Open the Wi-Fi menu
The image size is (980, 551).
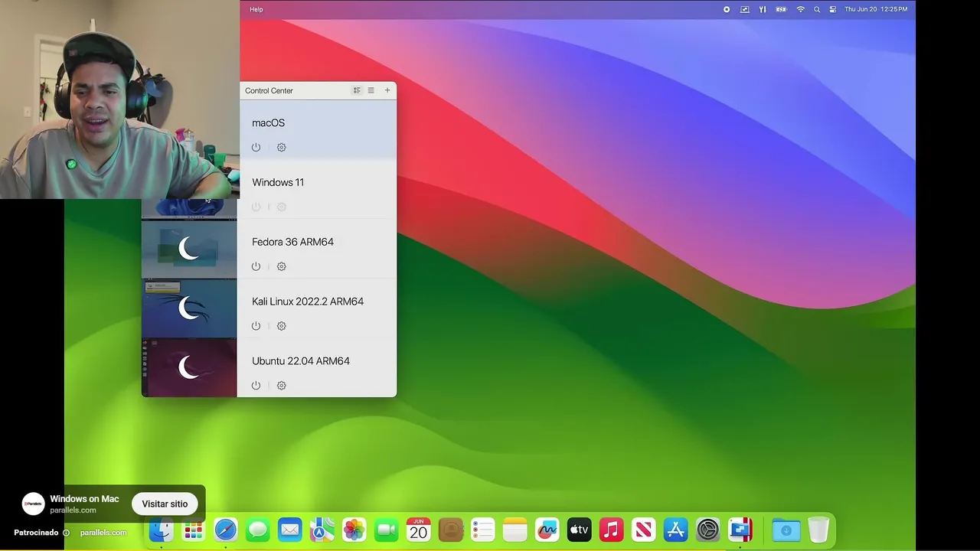pos(801,9)
